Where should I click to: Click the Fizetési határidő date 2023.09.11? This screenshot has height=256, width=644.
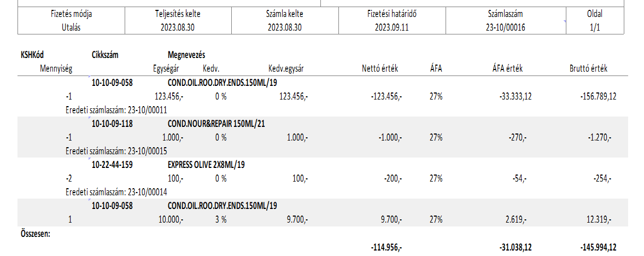tap(392, 27)
